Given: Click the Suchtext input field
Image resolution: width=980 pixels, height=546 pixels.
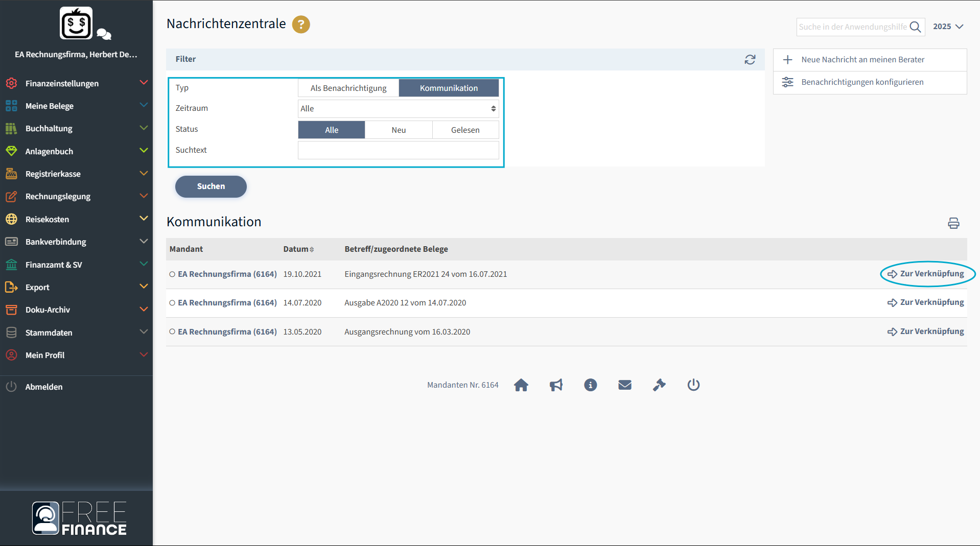Looking at the screenshot, I should click(398, 150).
